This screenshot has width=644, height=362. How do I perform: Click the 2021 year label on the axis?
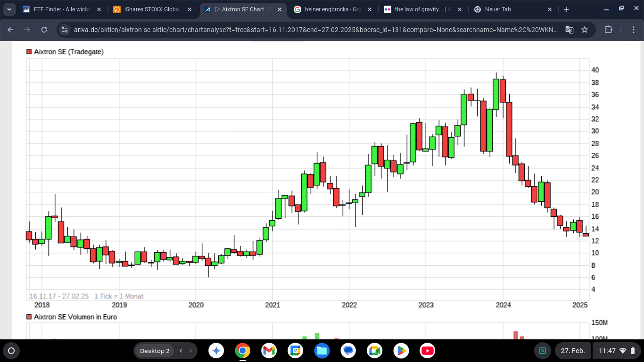coord(272,305)
